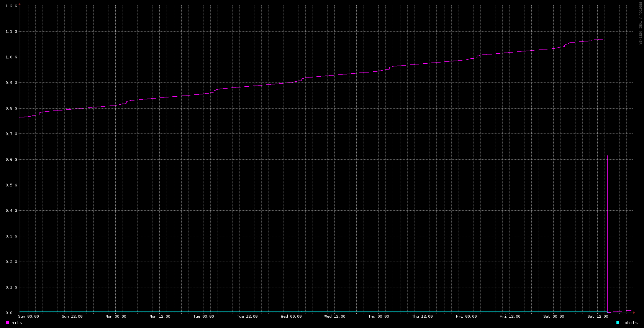Select the "Wed 00:00" time axis label
Viewport: 644px width, 328px height.
(x=291, y=316)
